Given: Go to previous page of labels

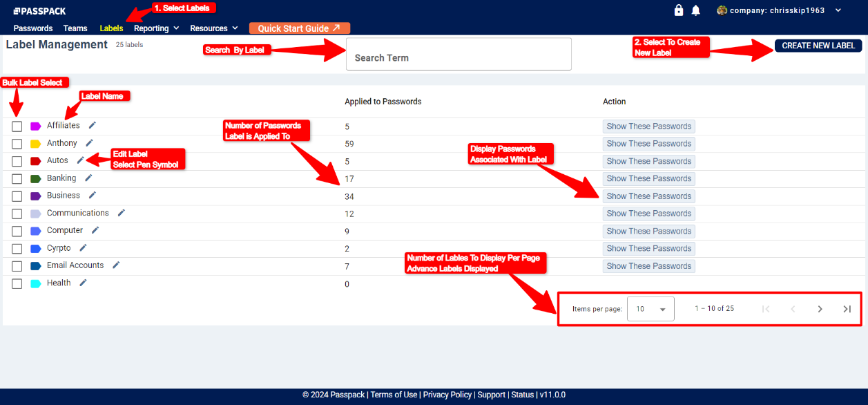Looking at the screenshot, I should pos(793,309).
